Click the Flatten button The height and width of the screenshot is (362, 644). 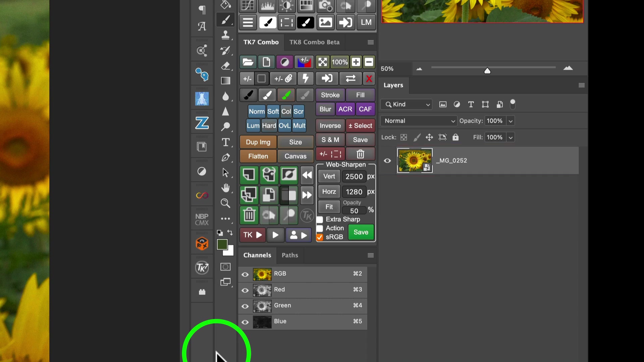258,156
